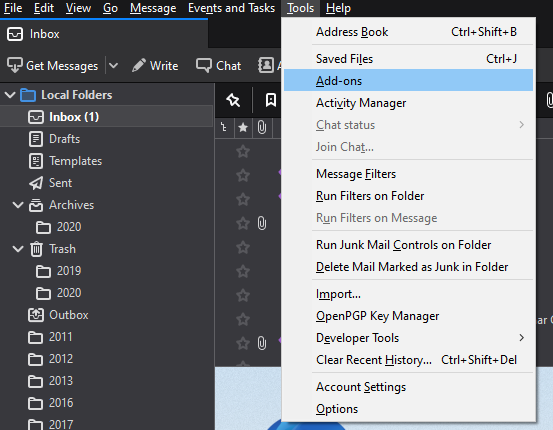Choose Delete Mail Marked as Junk in Folder
This screenshot has width=553, height=430.
pos(408,267)
